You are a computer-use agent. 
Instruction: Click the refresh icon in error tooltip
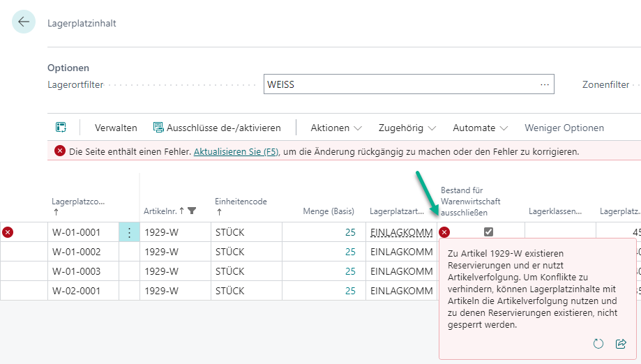click(x=598, y=343)
